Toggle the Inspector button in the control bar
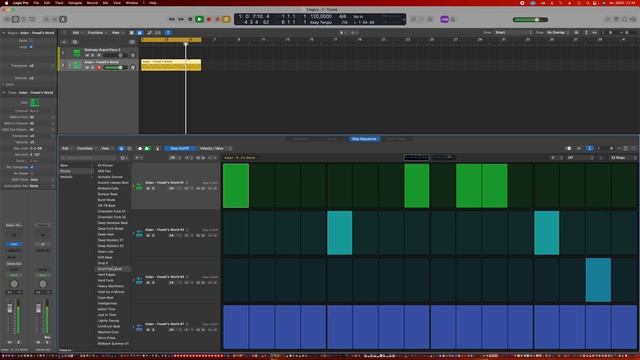Image resolution: width=640 pixels, height=360 pixels. tap(16, 19)
